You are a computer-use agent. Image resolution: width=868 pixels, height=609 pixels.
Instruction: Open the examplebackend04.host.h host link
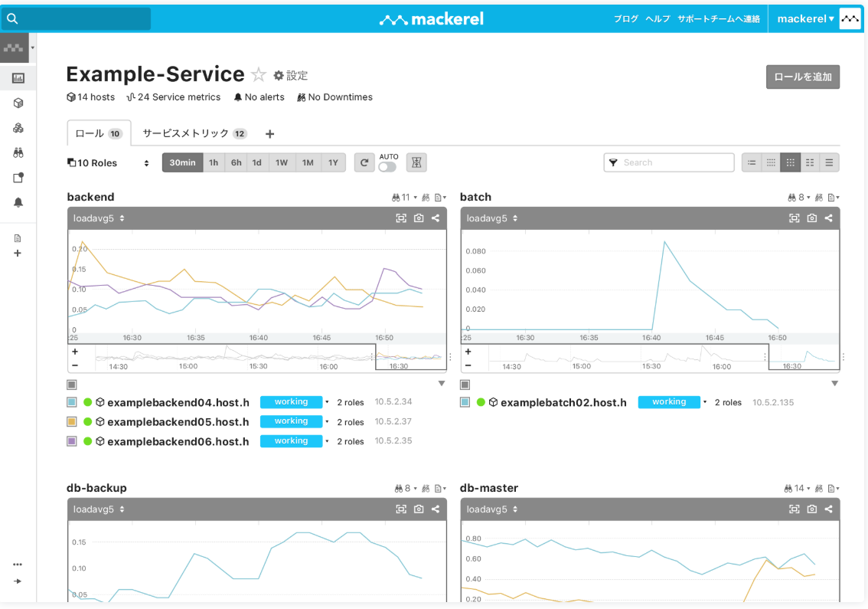[x=178, y=402]
